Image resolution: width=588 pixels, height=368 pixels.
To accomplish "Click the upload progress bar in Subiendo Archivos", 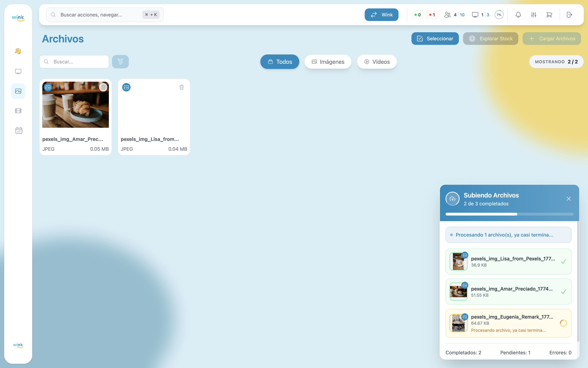I will [x=510, y=214].
